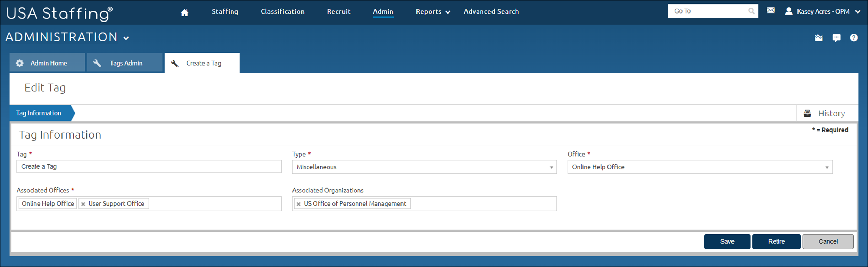Open the messages envelope icon
Viewport: 868px width, 267px height.
click(x=771, y=10)
